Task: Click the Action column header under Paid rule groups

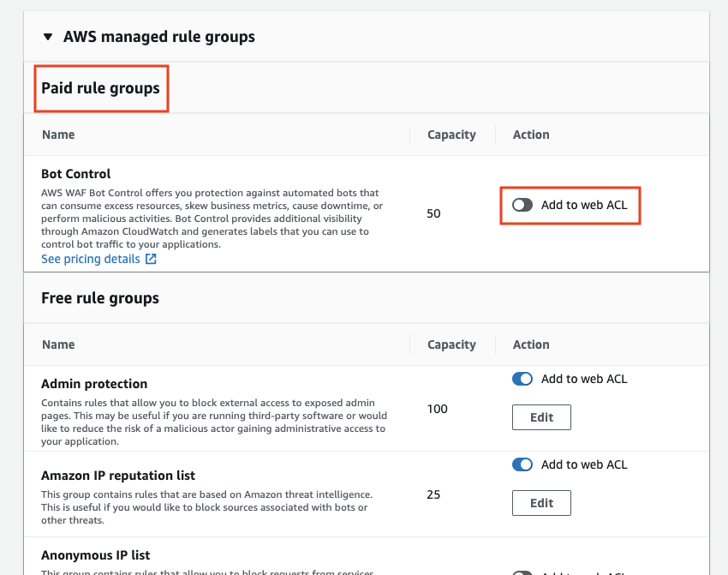Action: pyautogui.click(x=531, y=135)
